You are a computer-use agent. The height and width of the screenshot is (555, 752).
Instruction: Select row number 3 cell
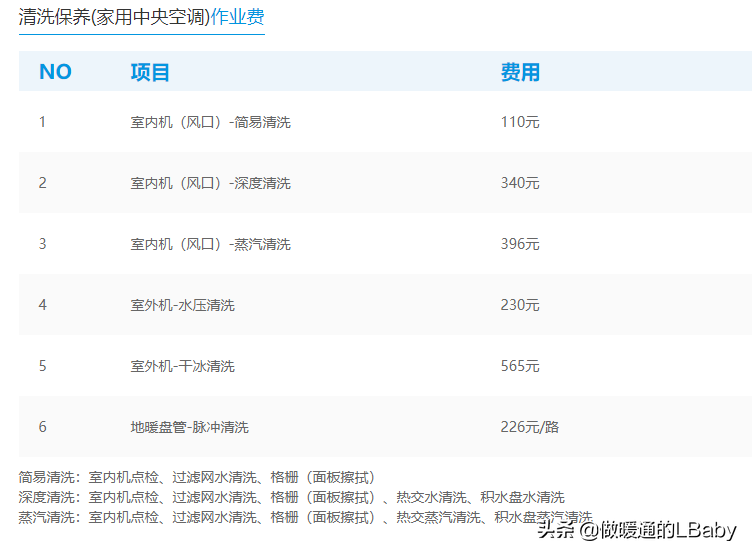point(42,244)
